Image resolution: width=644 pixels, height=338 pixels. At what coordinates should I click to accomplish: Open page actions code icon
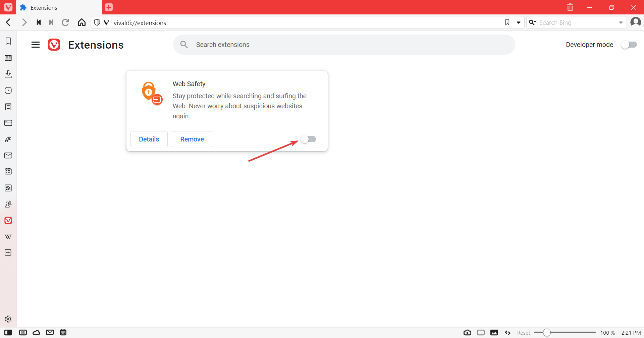coord(507,333)
